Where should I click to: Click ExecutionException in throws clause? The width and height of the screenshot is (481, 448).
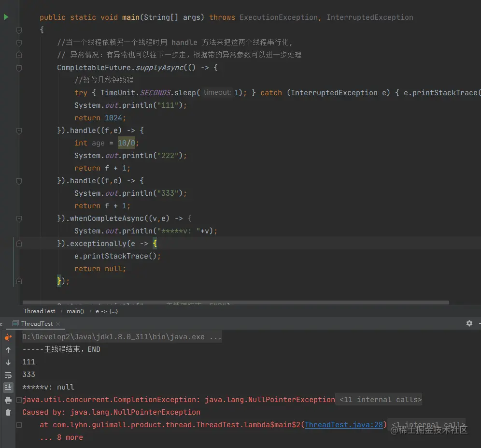tap(279, 17)
